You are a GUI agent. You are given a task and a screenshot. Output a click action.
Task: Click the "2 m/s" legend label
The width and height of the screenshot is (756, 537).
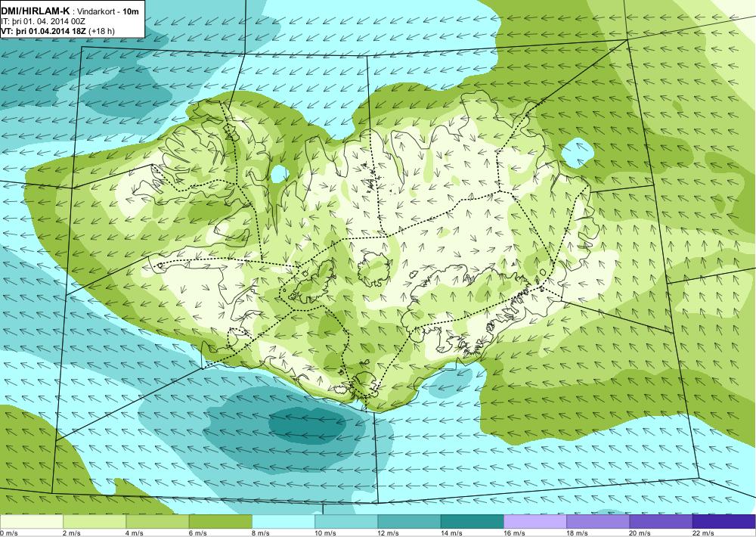[72, 533]
